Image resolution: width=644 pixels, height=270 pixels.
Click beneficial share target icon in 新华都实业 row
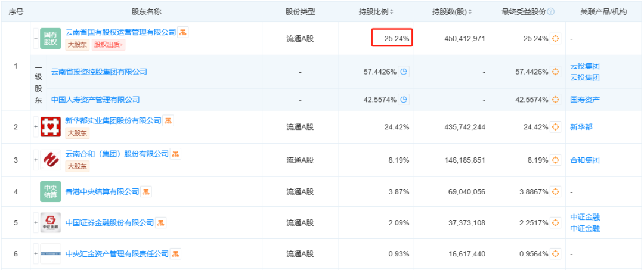pos(556,128)
